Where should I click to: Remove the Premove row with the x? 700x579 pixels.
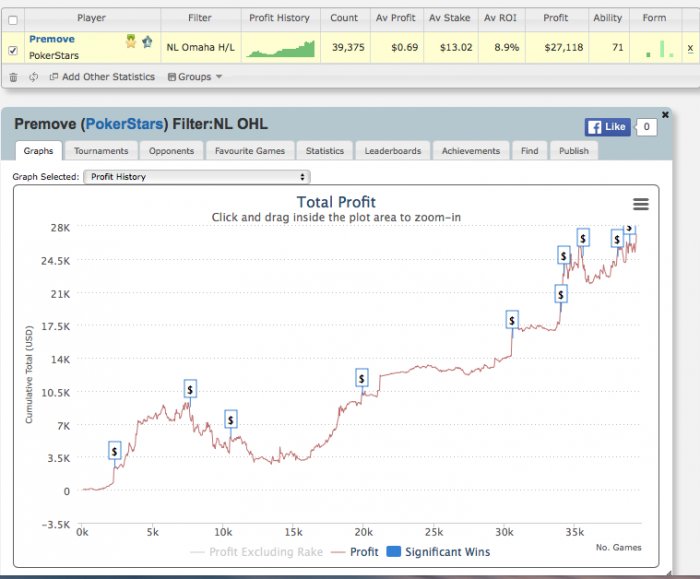point(690,48)
